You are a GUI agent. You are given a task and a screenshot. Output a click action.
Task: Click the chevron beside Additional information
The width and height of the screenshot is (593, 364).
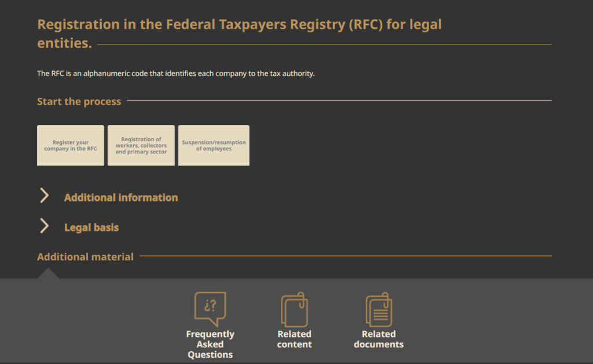tap(45, 196)
